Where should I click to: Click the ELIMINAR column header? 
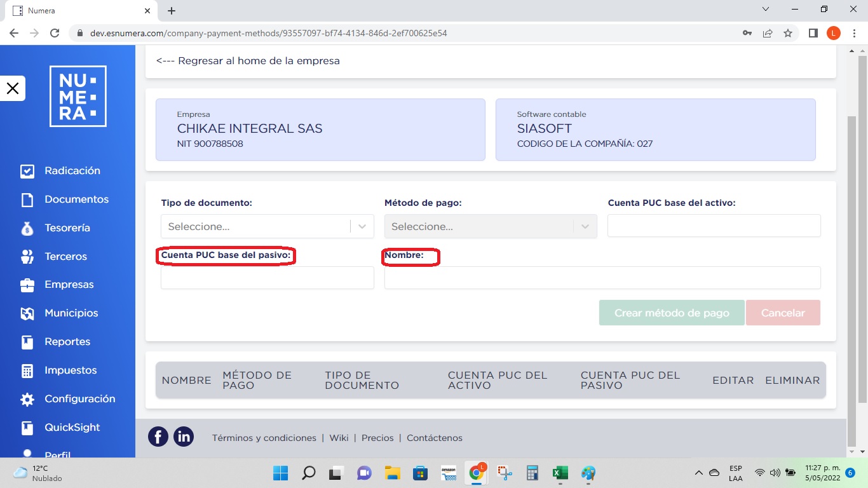[x=792, y=381]
